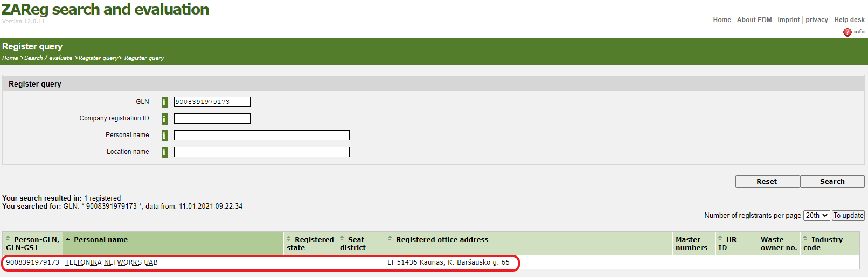Click the To update button
Image resolution: width=868 pixels, height=277 pixels.
[848, 215]
